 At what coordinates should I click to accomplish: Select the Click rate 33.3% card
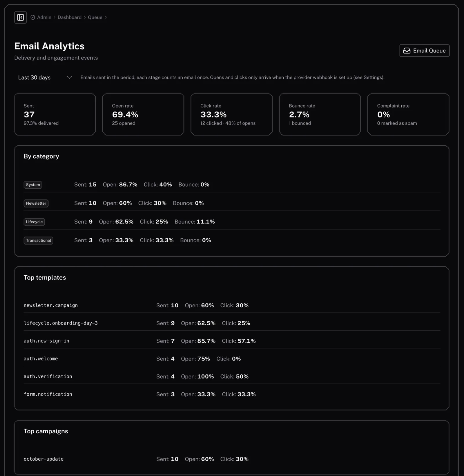click(231, 114)
